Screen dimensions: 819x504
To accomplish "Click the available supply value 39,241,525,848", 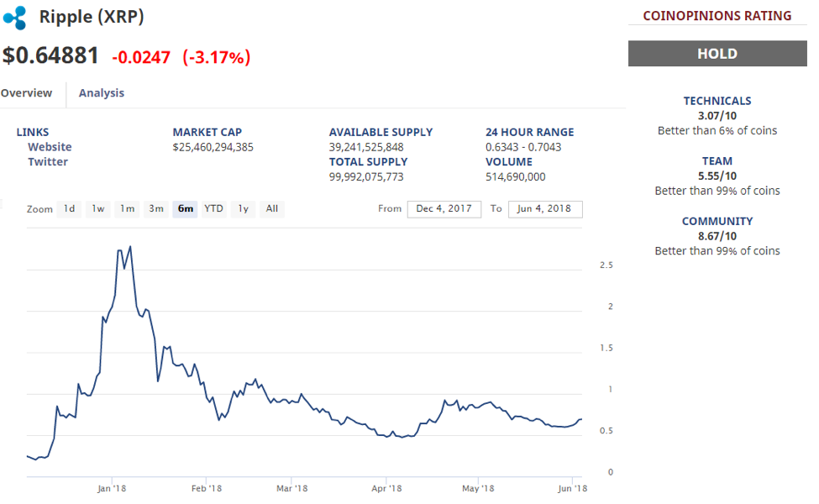I will [366, 147].
